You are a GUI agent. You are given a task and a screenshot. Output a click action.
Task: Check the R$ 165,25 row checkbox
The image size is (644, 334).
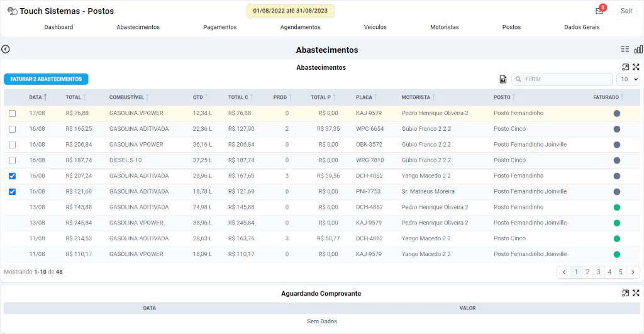click(x=13, y=129)
